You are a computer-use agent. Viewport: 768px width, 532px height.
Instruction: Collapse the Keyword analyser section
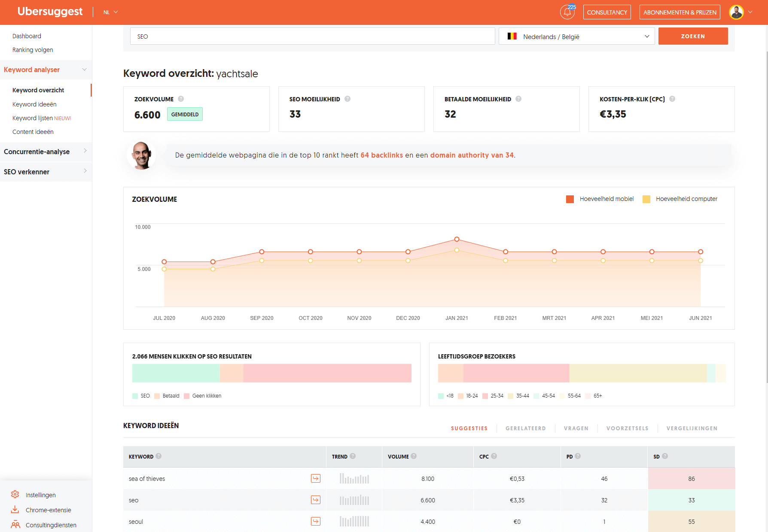[46, 70]
